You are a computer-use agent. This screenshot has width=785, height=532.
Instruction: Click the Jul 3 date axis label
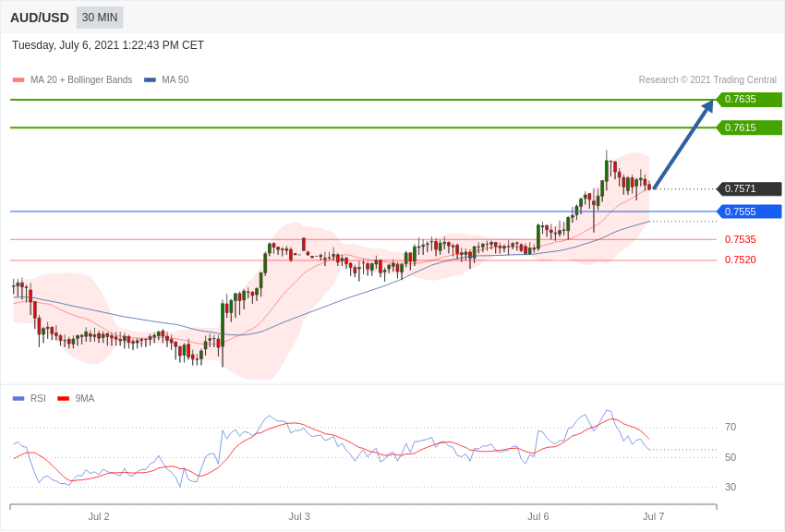point(299,516)
